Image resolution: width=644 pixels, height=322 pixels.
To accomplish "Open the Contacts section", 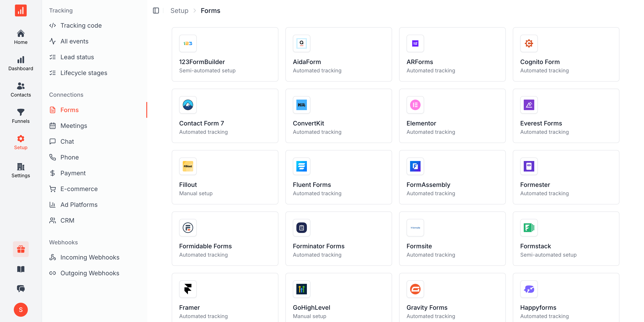I will 21,90.
